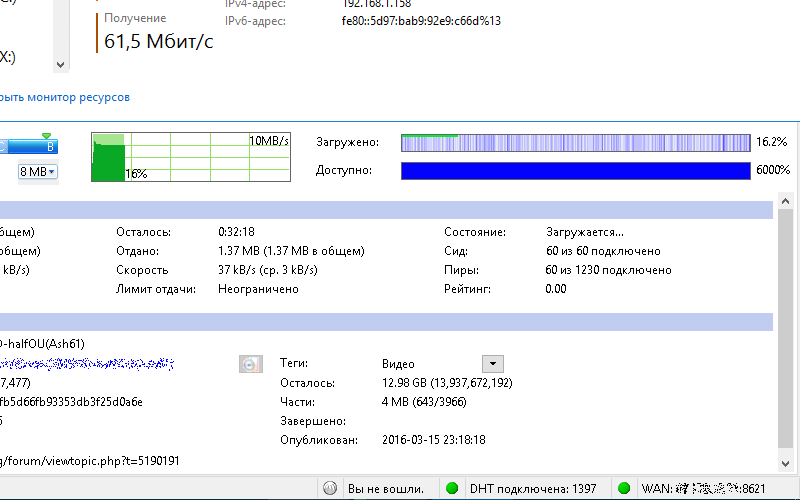Click the folder icon beside the blurred path
The width and height of the screenshot is (800, 500).
(x=251, y=364)
